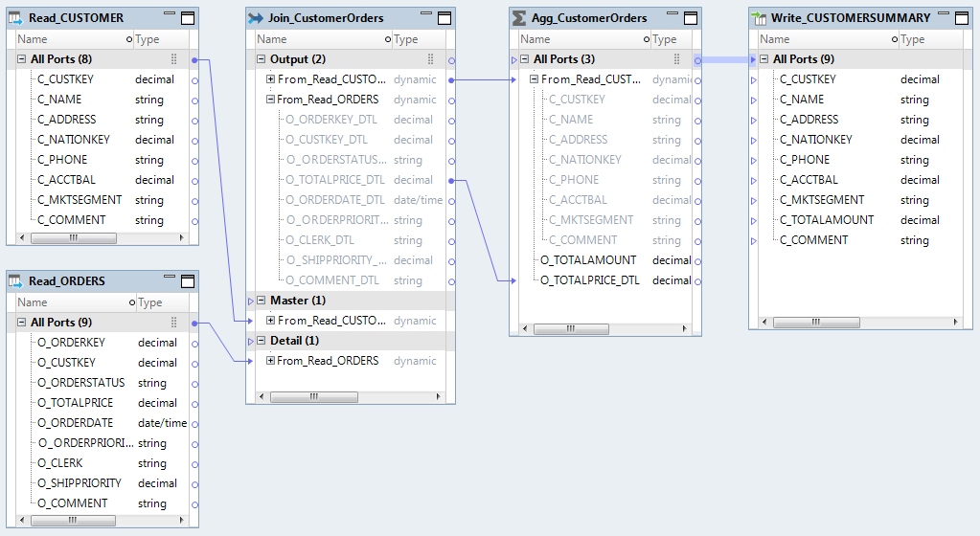Maximize the Agg_CustomerOrders box
Image resolution: width=980 pixels, height=536 pixels.
pos(691,18)
